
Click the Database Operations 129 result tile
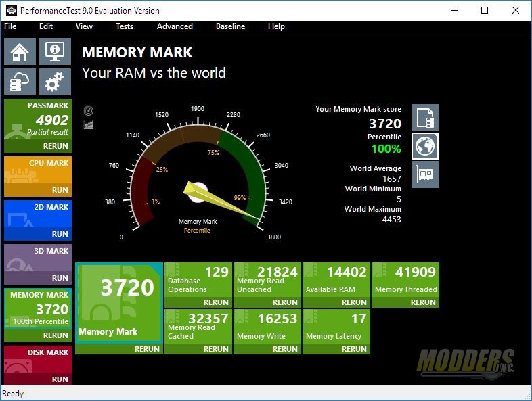[198, 280]
